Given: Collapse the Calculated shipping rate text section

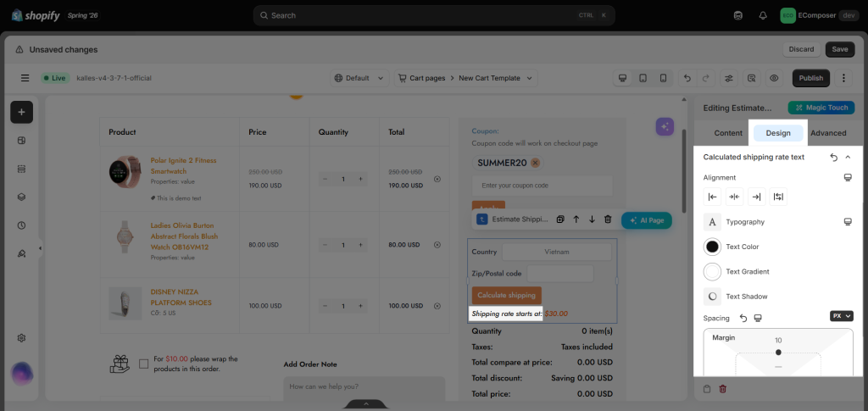Looking at the screenshot, I should coord(848,157).
